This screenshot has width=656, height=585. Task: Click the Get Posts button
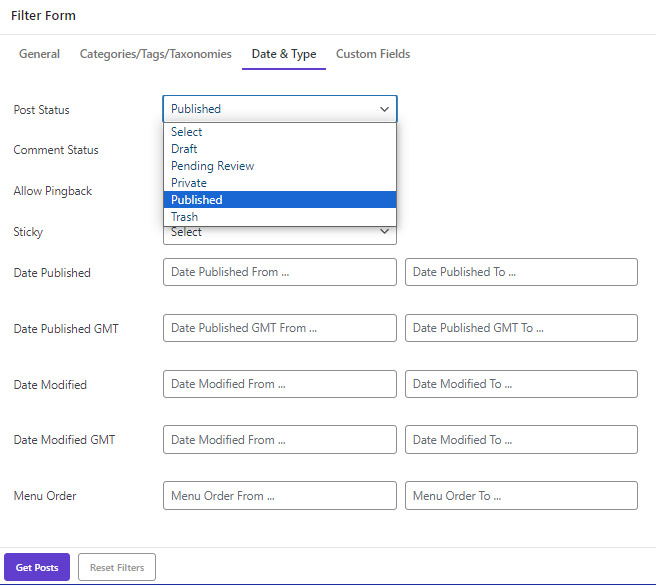(37, 567)
